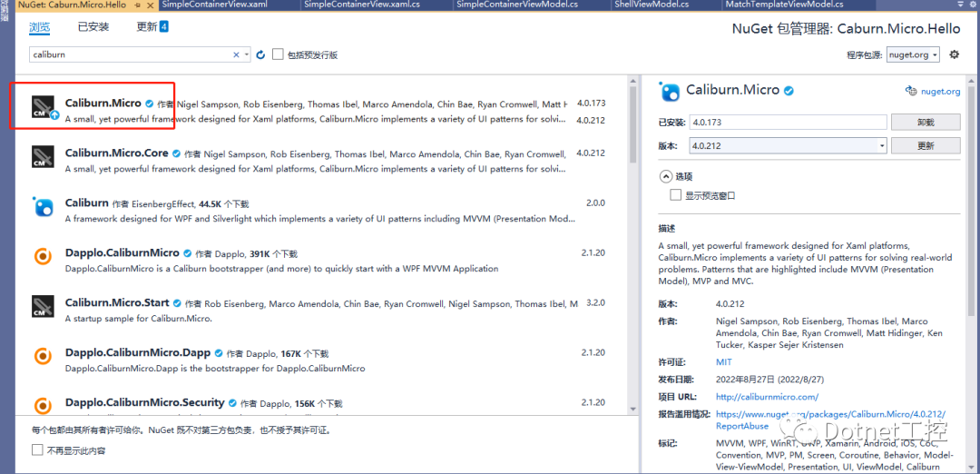Open project URL caliburnmicro.com link
980x474 pixels.
[767, 397]
